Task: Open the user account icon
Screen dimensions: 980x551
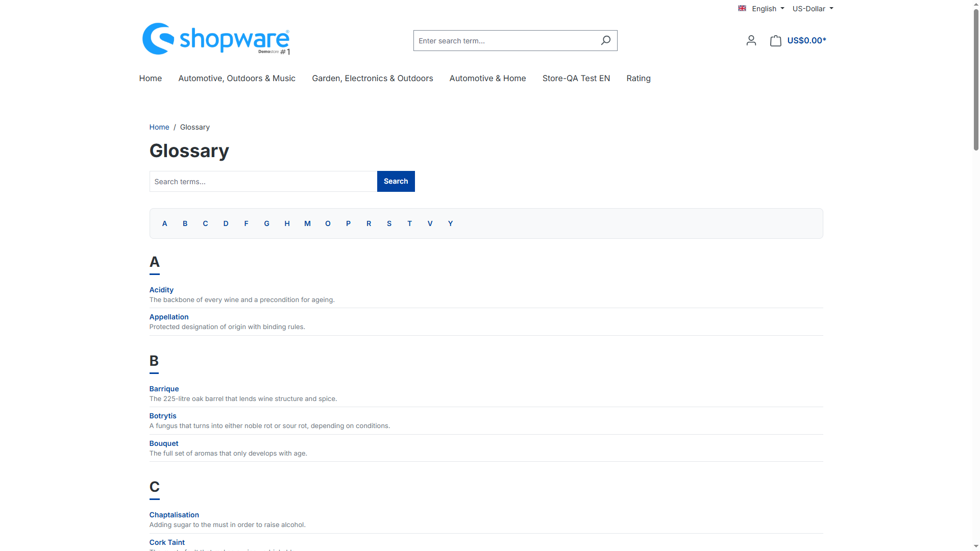Action: (x=751, y=40)
